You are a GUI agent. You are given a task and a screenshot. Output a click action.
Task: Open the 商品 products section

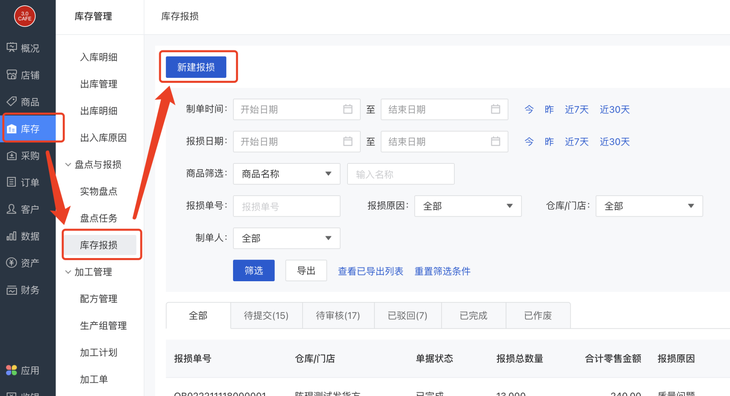[23, 101]
